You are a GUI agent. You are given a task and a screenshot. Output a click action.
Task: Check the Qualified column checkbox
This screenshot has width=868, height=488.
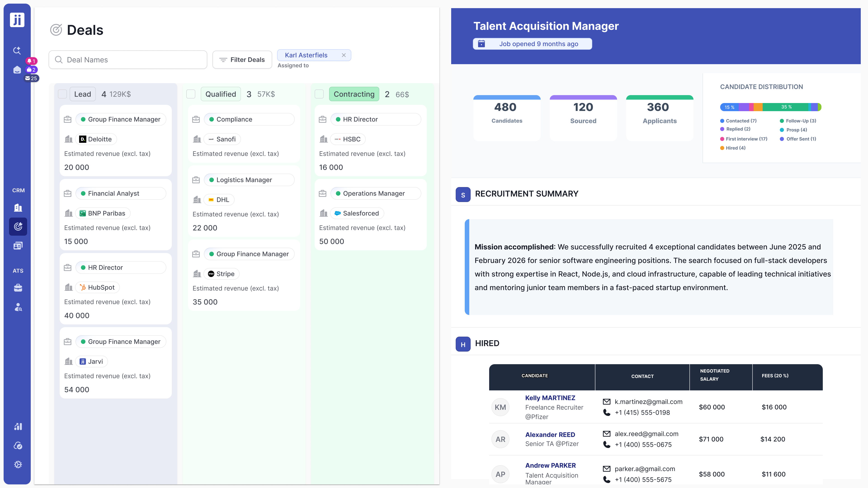tap(191, 94)
